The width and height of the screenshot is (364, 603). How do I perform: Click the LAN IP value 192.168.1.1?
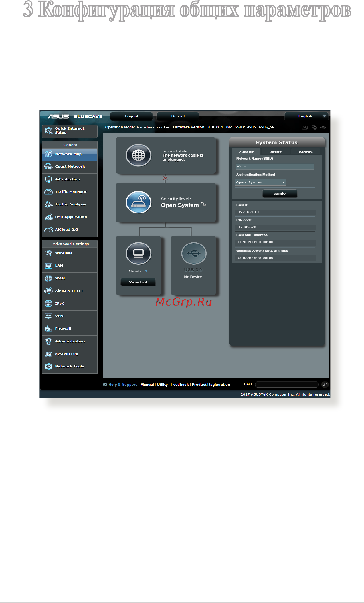coord(249,212)
